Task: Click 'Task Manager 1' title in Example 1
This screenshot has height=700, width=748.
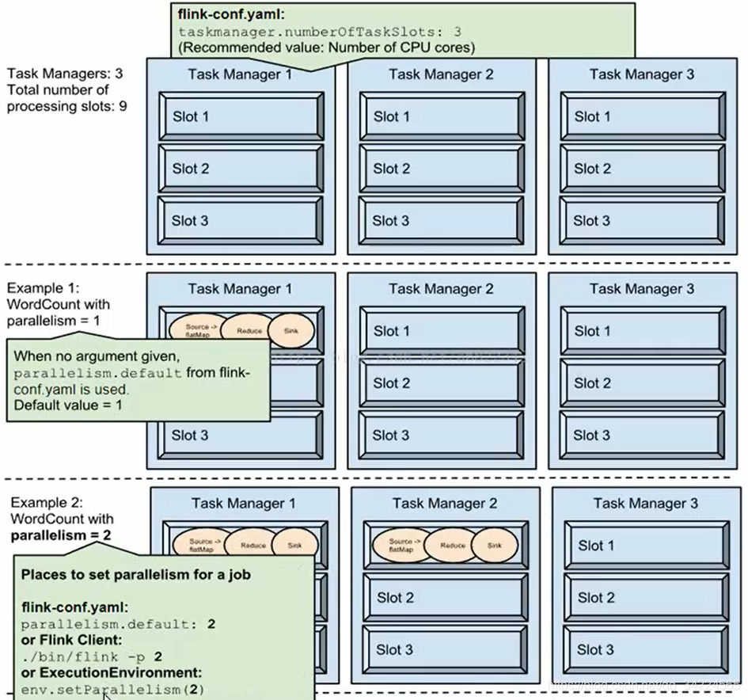Action: (240, 289)
